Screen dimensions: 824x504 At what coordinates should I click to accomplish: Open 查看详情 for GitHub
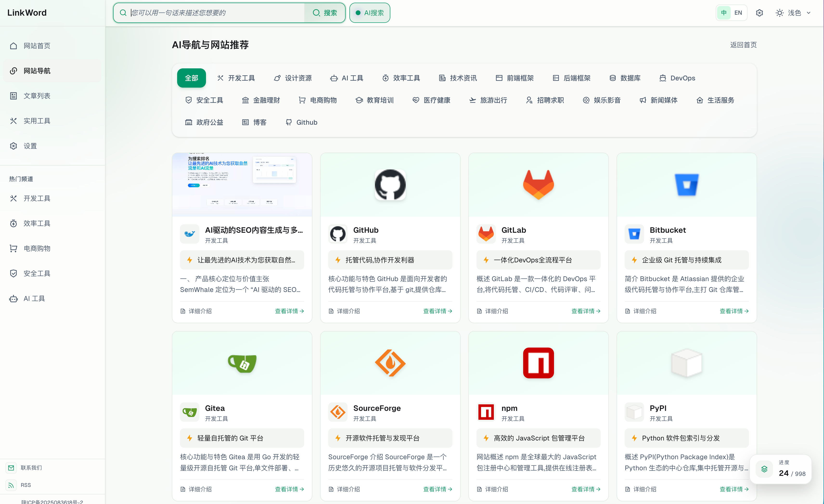point(438,311)
